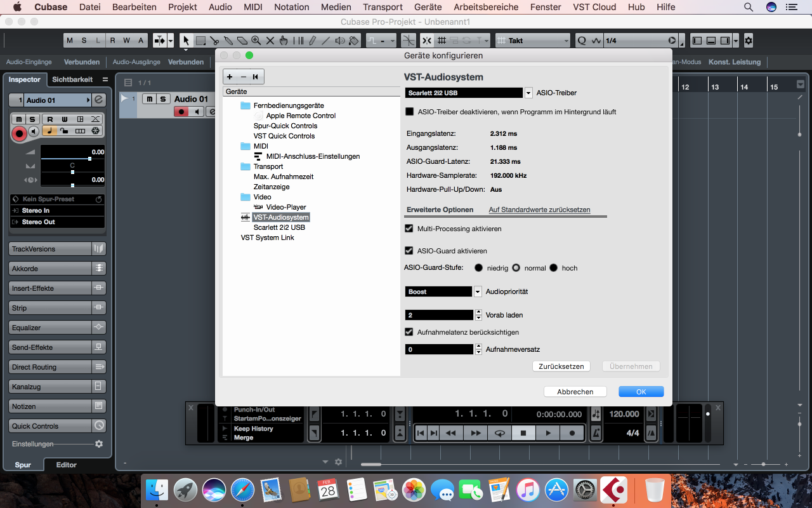The image size is (812, 508).
Task: Select the Line tool
Action: point(325,41)
